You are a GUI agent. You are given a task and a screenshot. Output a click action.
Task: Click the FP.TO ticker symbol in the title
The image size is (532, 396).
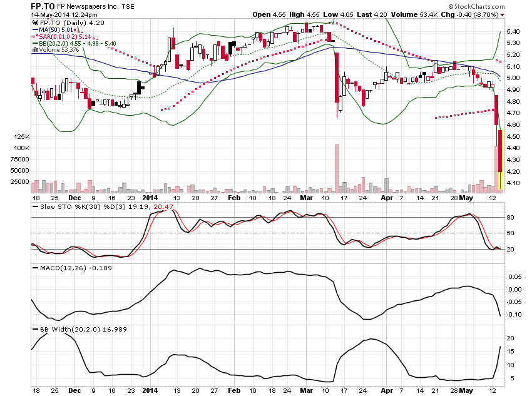tap(43, 6)
